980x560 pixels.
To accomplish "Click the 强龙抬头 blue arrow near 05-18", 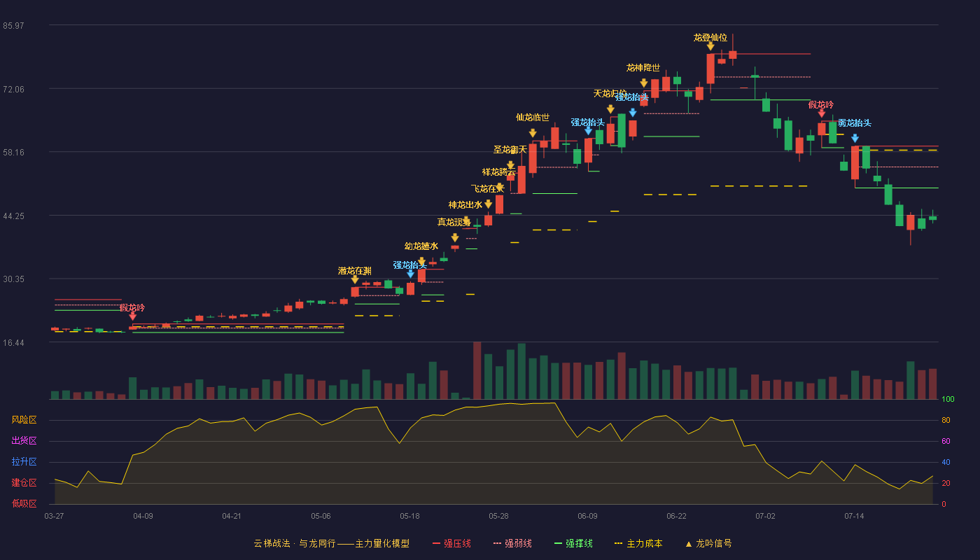I will click(x=411, y=274).
